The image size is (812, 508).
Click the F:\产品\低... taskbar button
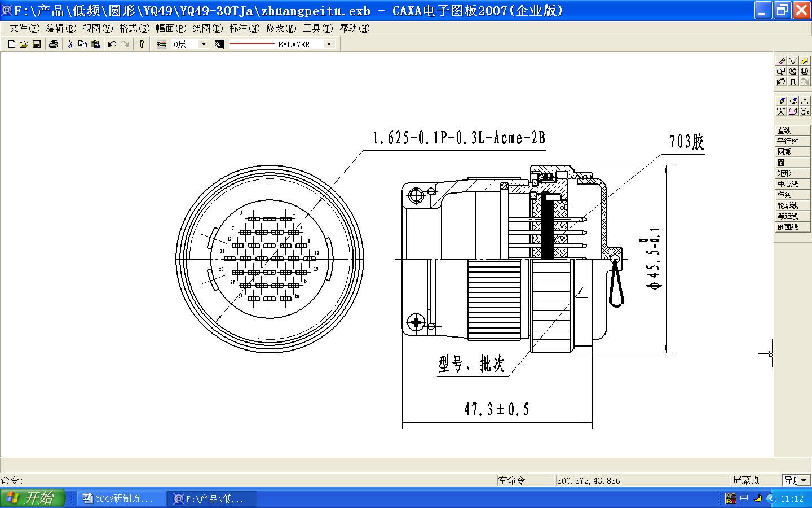tap(213, 499)
